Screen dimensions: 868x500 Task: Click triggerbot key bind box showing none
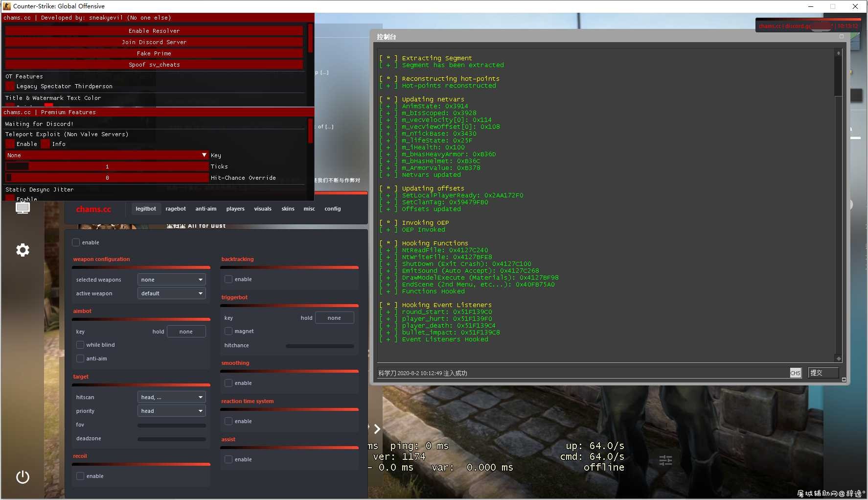coord(334,318)
